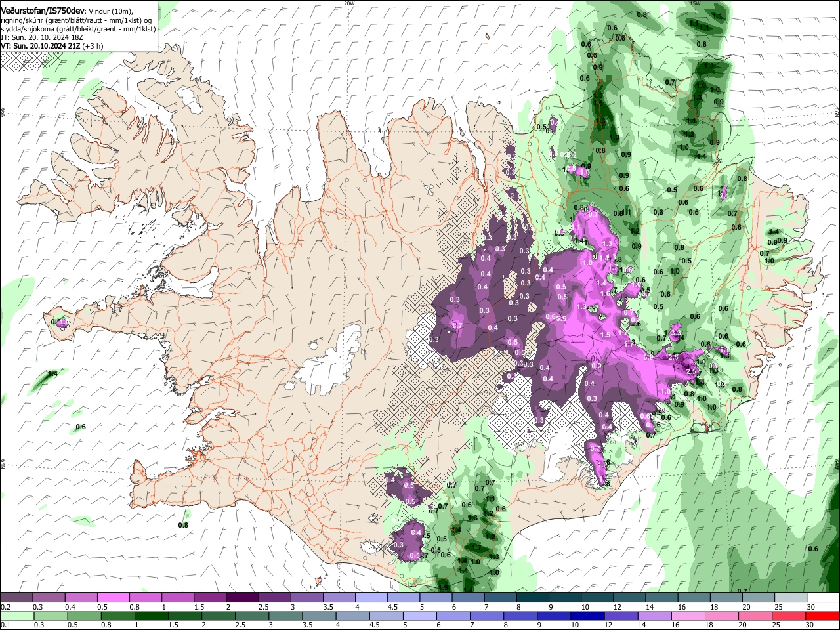The width and height of the screenshot is (840, 630).
Task: Click the 25 label on snow legend row
Action: click(778, 607)
